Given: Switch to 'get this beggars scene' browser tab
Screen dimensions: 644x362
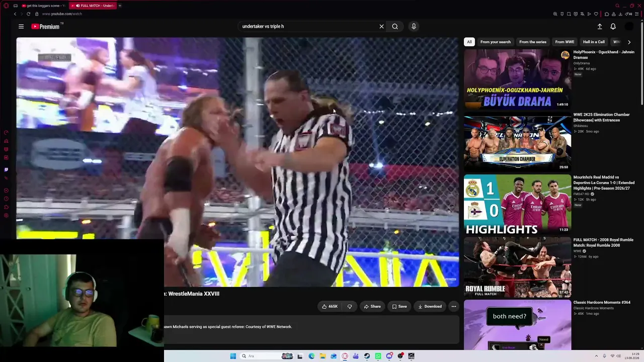Looking at the screenshot, I should click(43, 6).
